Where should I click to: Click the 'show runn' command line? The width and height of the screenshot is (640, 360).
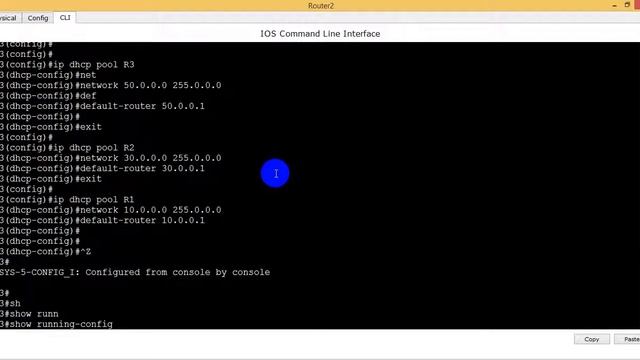(x=29, y=314)
